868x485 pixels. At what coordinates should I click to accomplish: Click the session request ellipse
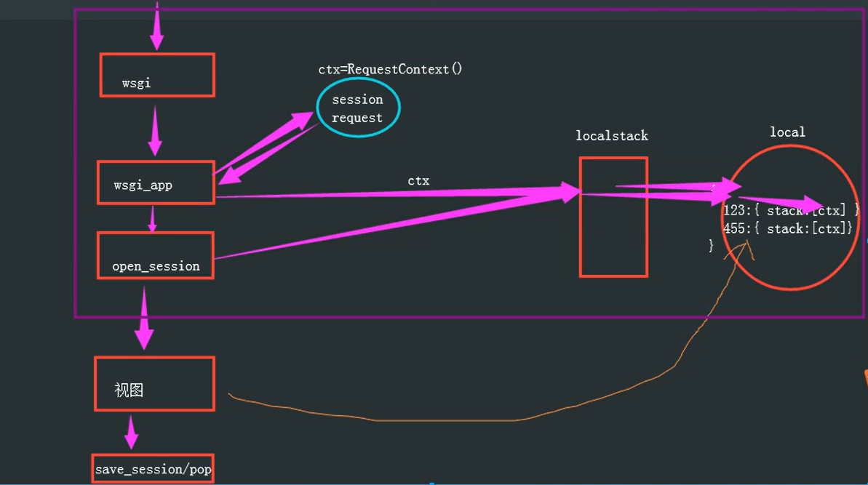358,107
